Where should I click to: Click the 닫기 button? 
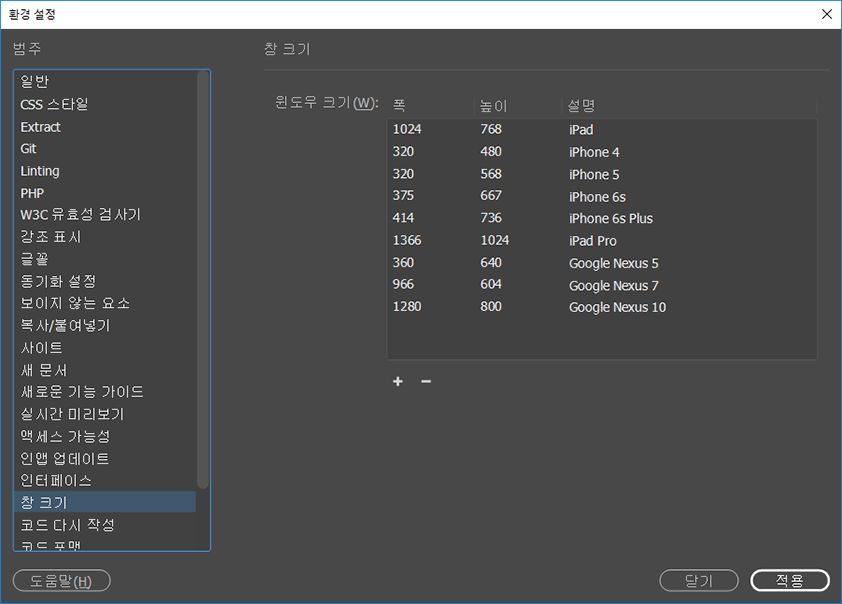point(698,580)
